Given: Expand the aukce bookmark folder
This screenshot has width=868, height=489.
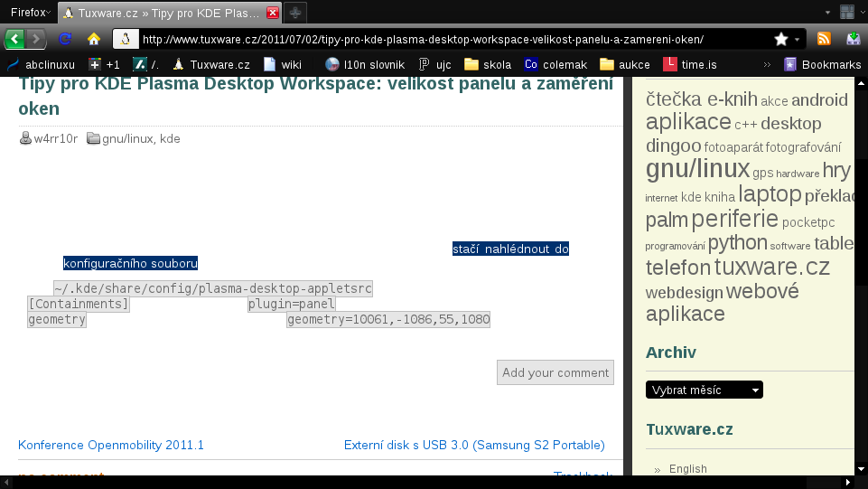Looking at the screenshot, I should (x=625, y=65).
